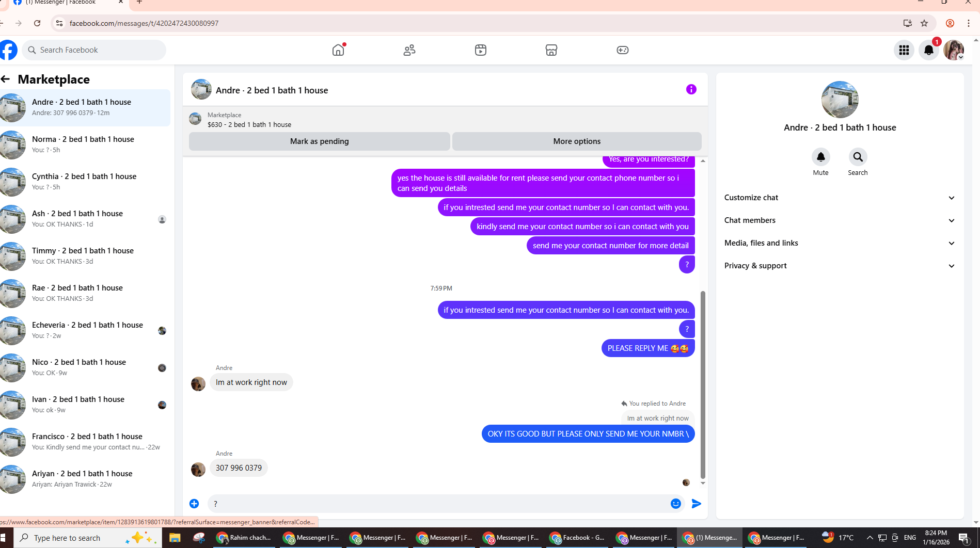The width and height of the screenshot is (980, 548).
Task: Click the install app icon in address bar
Action: [908, 23]
